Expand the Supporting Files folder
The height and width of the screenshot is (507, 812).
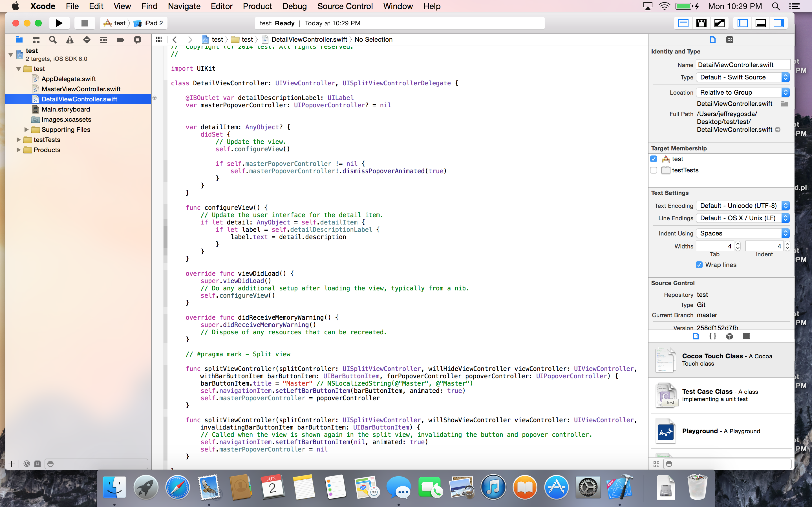pos(27,130)
